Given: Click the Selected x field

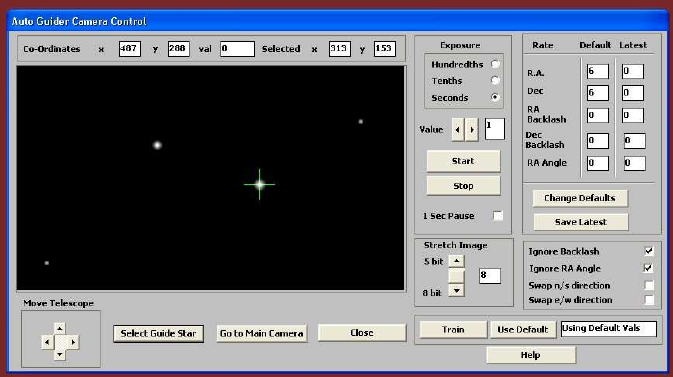Looking at the screenshot, I should click(340, 49).
